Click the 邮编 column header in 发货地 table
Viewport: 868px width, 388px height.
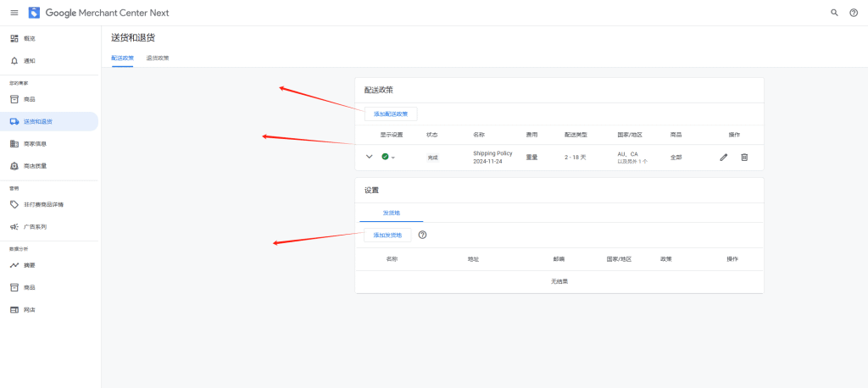(x=559, y=259)
